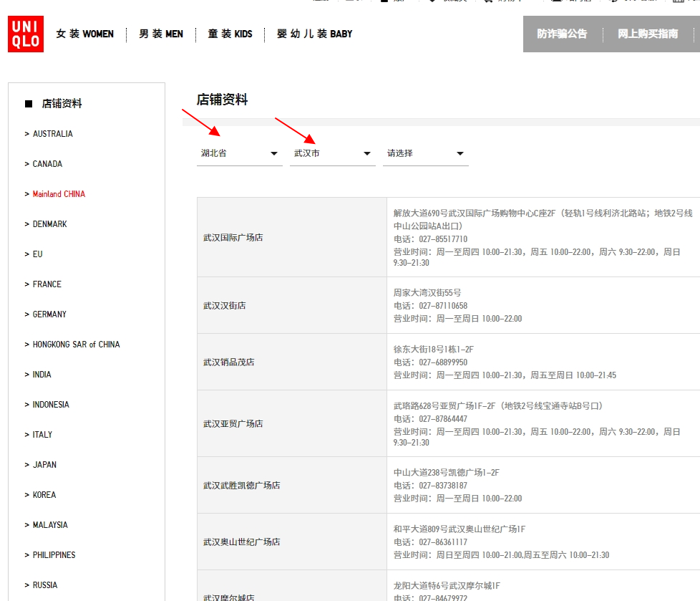Viewport: 700px width, 601px height.
Task: Click phone number 027-87110658
Action: click(443, 306)
